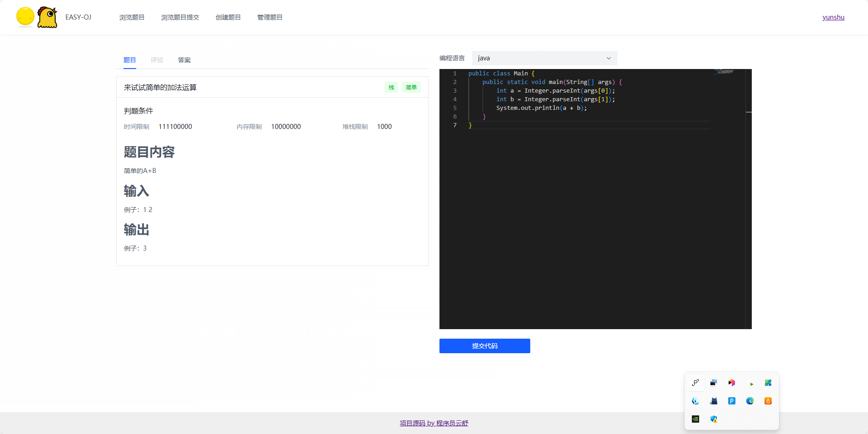Screen dimensions: 868x434
Task: Open Microsoft Edge from the system tray
Action: point(750,401)
